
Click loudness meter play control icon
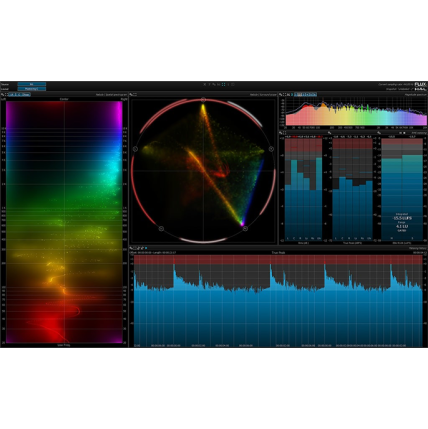click(404, 133)
